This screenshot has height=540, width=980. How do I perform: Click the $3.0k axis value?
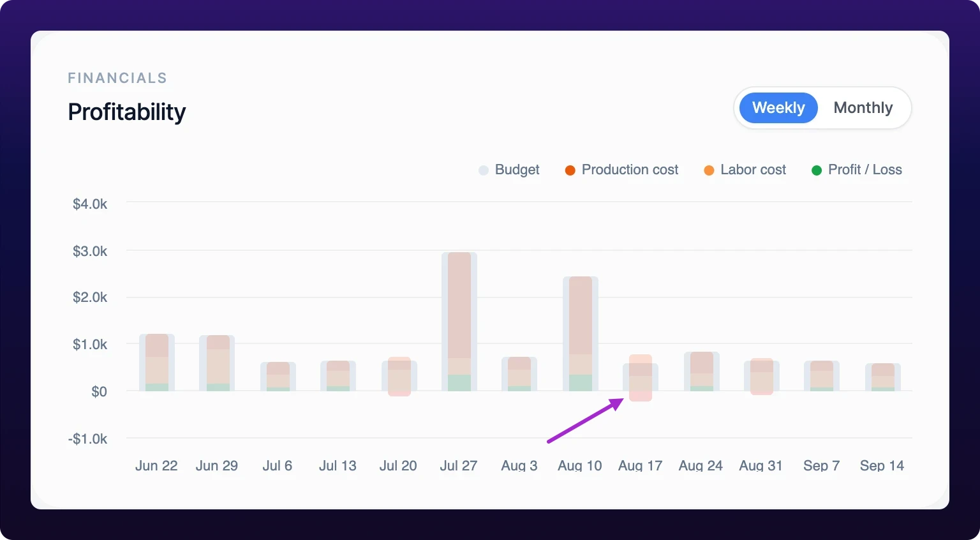[x=90, y=251]
